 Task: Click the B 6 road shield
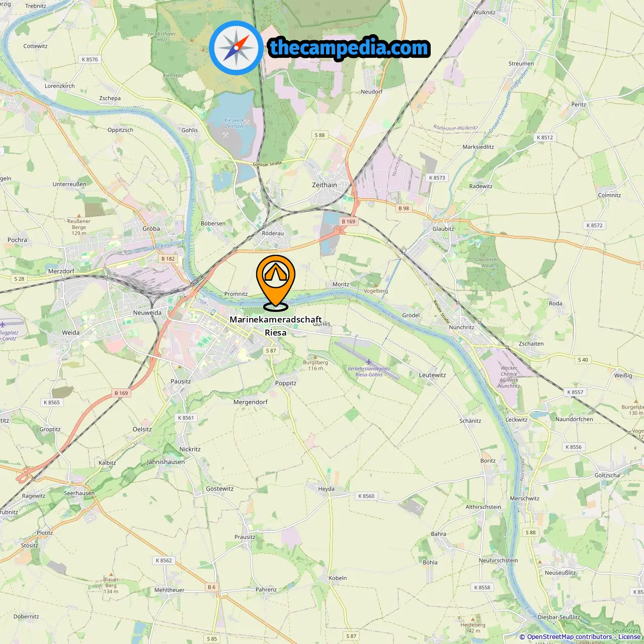(212, 587)
